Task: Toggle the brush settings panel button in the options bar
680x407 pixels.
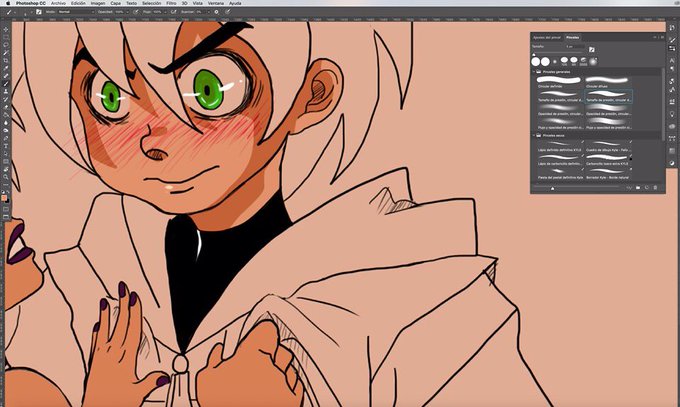Action: click(39, 12)
